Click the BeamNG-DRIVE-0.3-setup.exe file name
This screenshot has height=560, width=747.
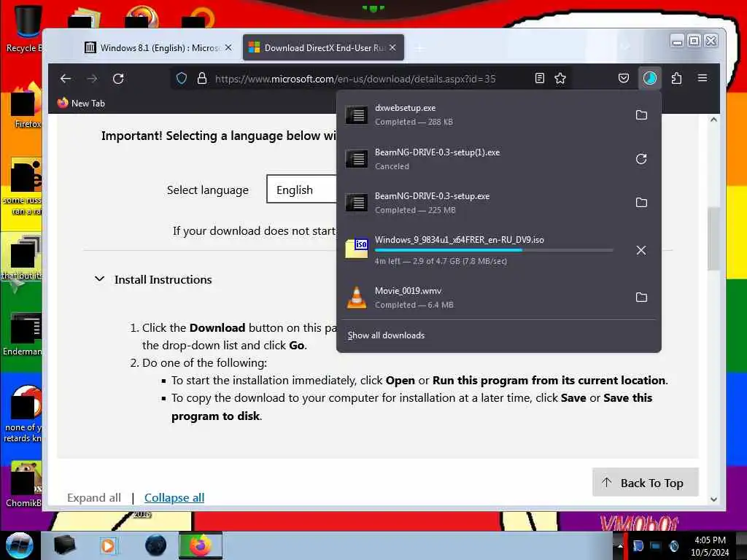click(432, 195)
